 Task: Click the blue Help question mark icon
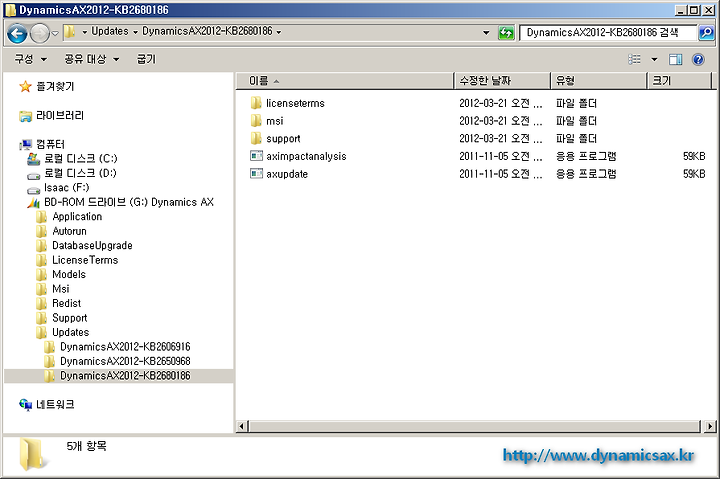click(x=698, y=59)
